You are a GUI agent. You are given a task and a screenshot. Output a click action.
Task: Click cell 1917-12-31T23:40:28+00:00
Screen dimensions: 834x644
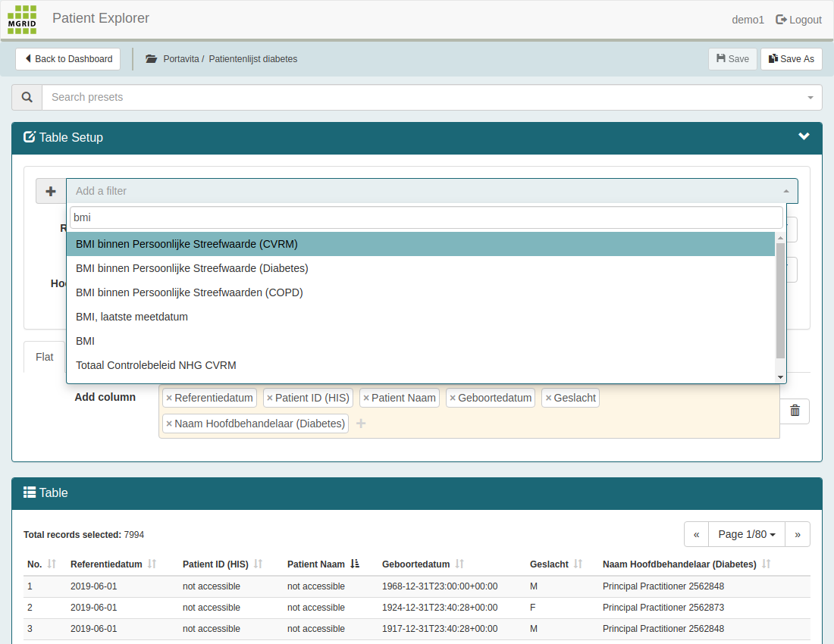(x=439, y=629)
